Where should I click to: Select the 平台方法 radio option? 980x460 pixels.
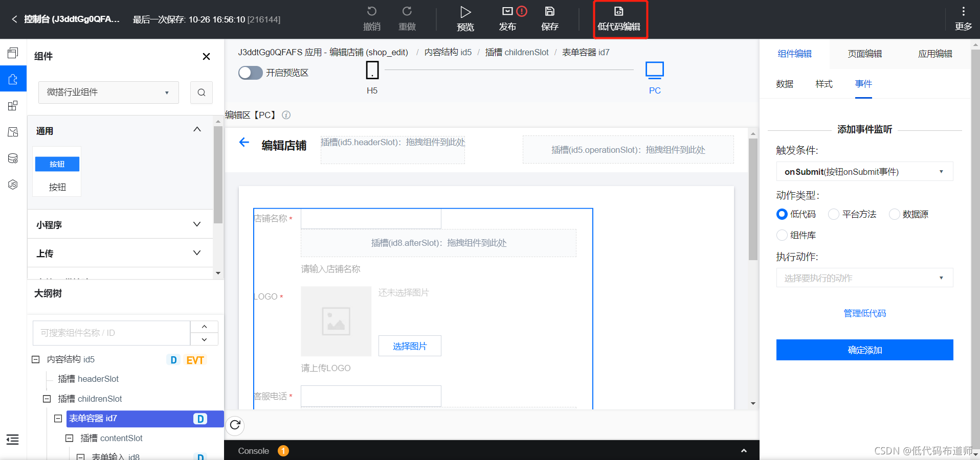[x=834, y=214]
